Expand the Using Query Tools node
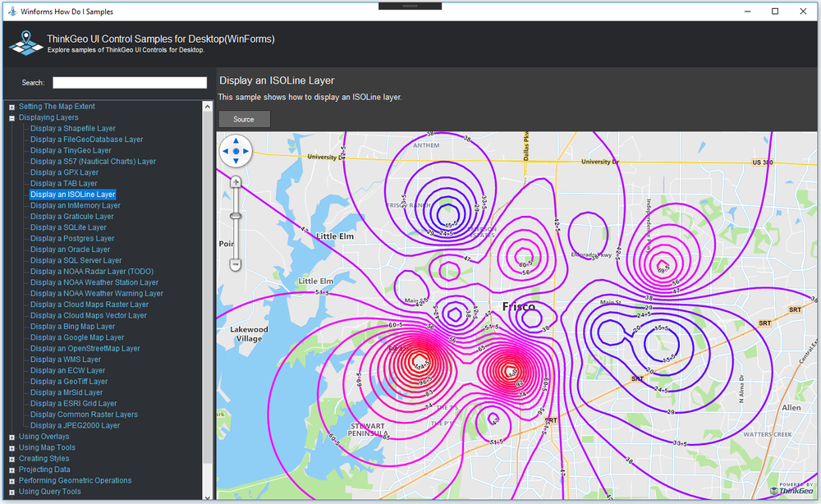Viewport: 821px width, 504px height. click(11, 492)
